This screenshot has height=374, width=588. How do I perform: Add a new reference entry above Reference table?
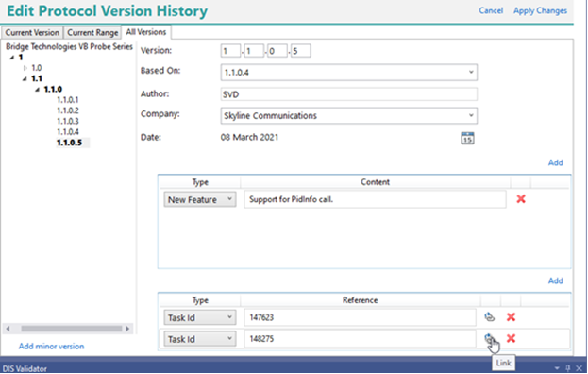[555, 280]
